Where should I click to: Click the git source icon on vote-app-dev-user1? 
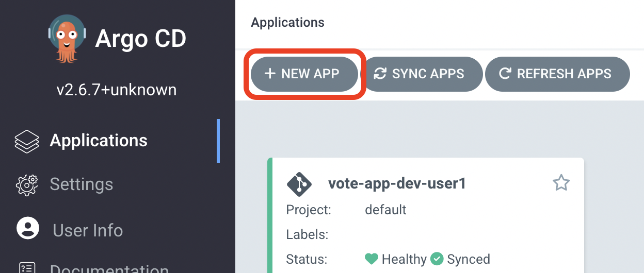pos(299,184)
